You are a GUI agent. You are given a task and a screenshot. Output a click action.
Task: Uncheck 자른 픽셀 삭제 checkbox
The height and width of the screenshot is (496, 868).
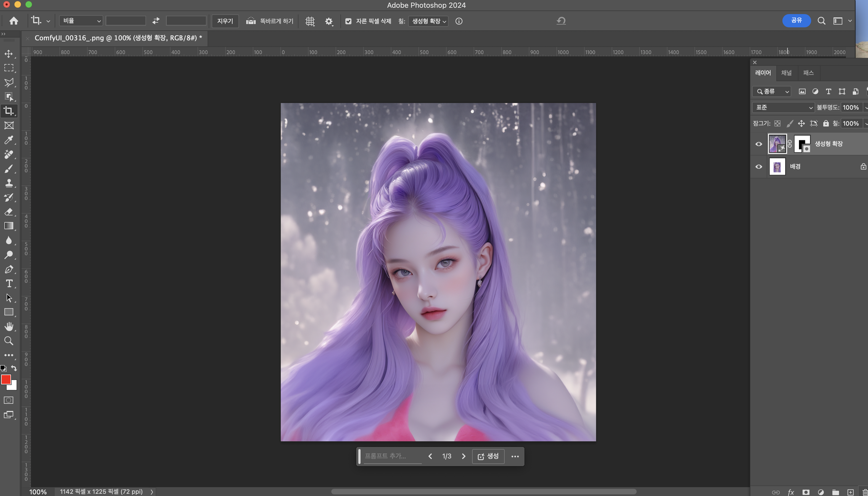[348, 21]
